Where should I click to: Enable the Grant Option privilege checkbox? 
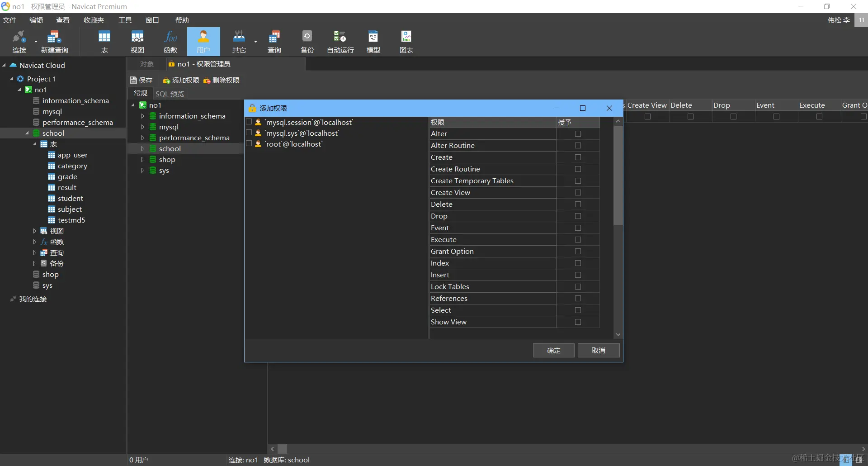578,251
